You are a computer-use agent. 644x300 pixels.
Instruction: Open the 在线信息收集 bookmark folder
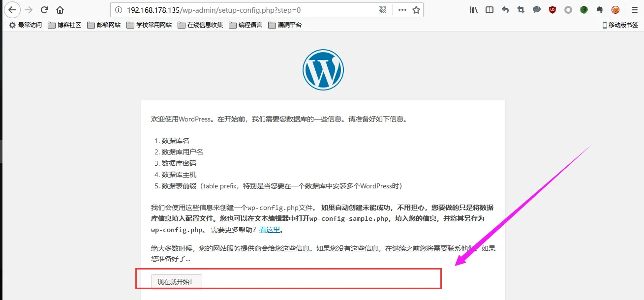click(x=200, y=25)
